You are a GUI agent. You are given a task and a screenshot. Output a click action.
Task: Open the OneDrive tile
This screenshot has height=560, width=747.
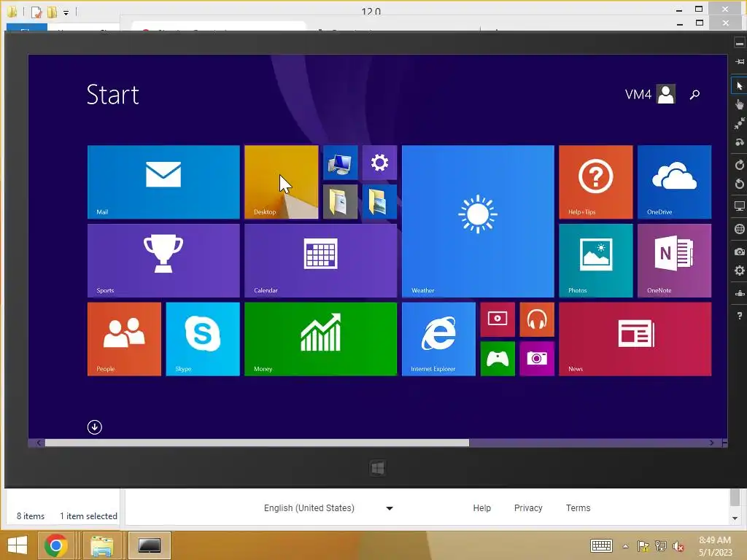coord(674,182)
